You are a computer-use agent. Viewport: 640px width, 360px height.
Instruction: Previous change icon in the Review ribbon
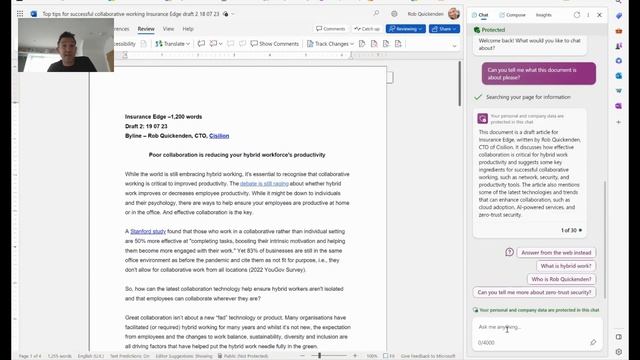[386, 44]
